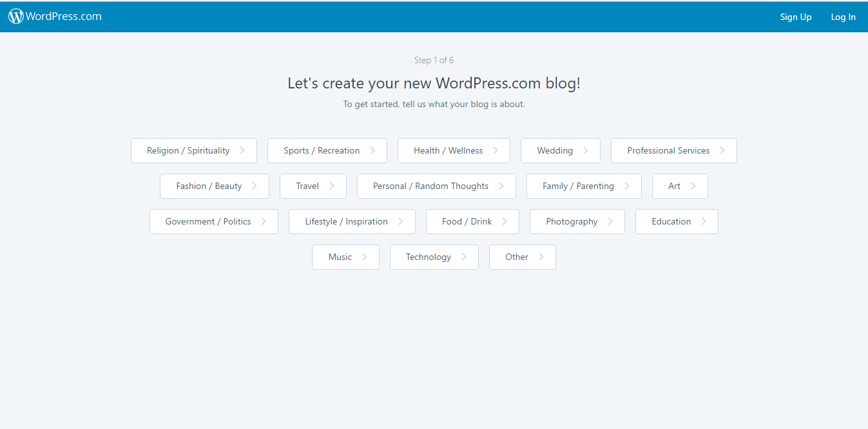Select Professional Services topic

(x=674, y=150)
